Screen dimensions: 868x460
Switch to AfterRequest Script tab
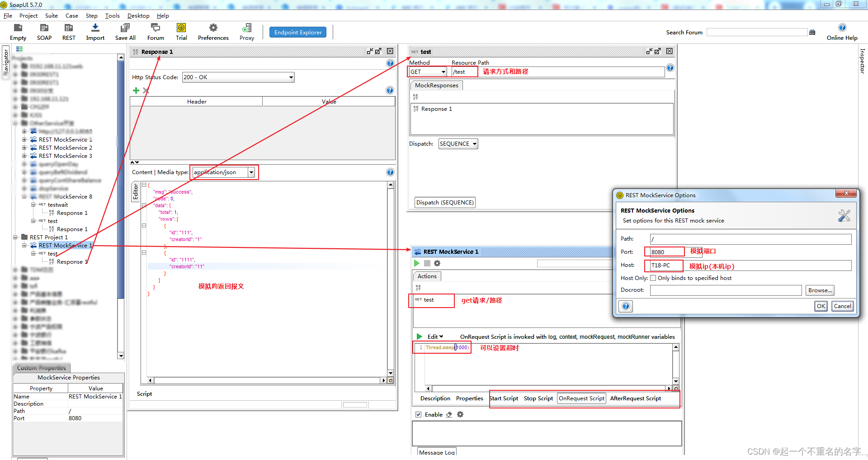[x=635, y=398]
